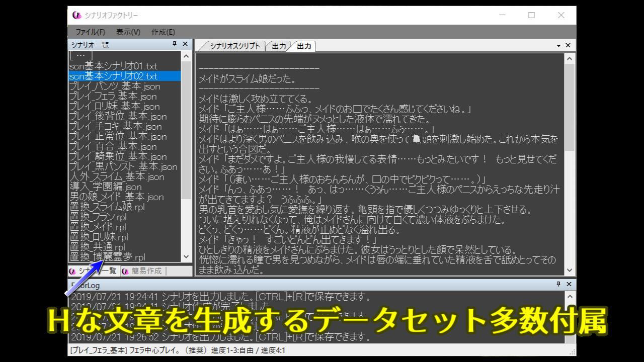
Task: Click output text scrollbar down arrow
Action: coord(570,270)
